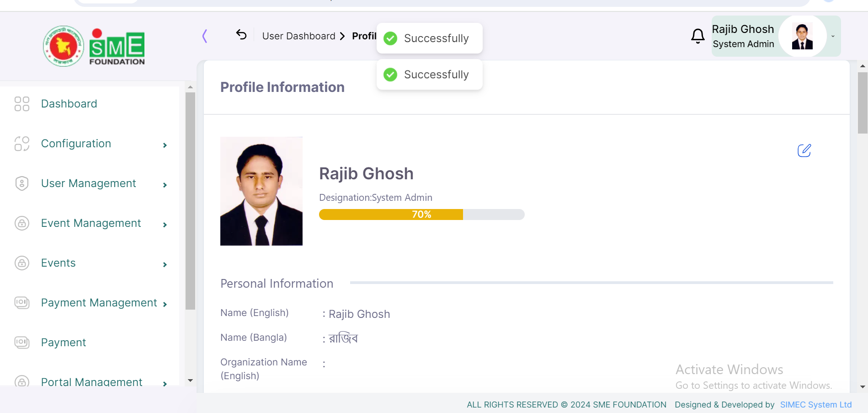Select Event Management menu
The image size is (868, 413).
click(x=91, y=223)
